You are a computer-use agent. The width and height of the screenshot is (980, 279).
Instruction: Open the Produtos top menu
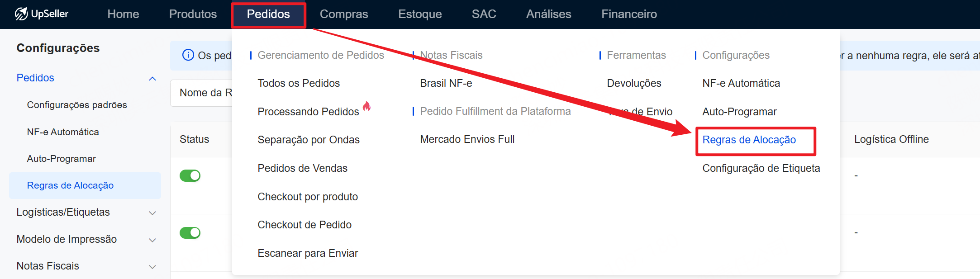tap(193, 14)
